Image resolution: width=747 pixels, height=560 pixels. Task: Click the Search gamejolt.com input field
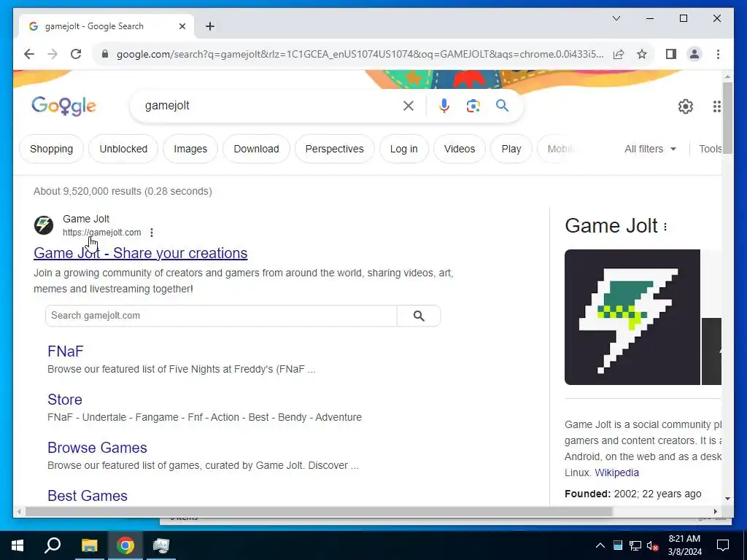pos(221,316)
